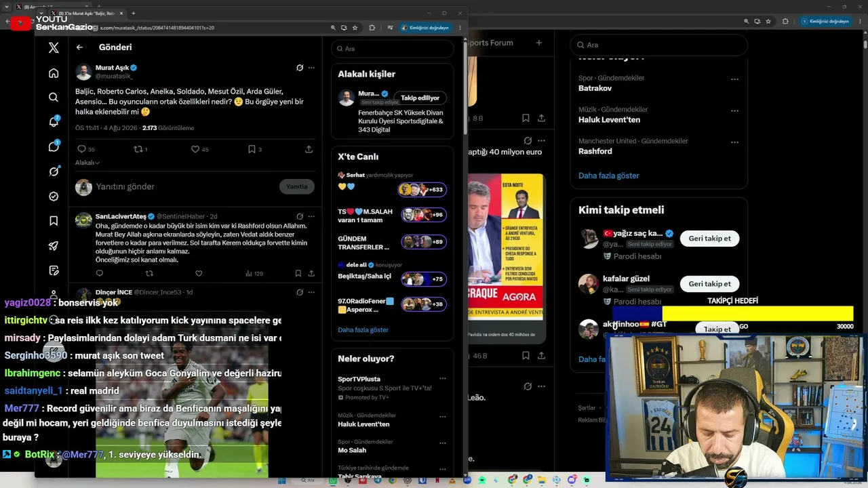The width and height of the screenshot is (868, 488).
Task: Click the star bookmark icon in back browser
Action: coord(768,21)
